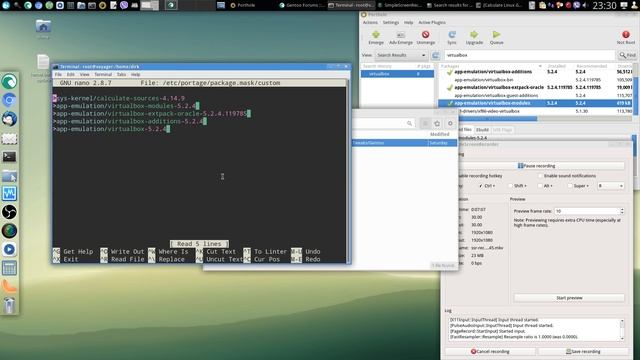The width and height of the screenshot is (640, 360).
Task: Click the Tweaks/Gentoo row in file manager
Action: [404, 143]
